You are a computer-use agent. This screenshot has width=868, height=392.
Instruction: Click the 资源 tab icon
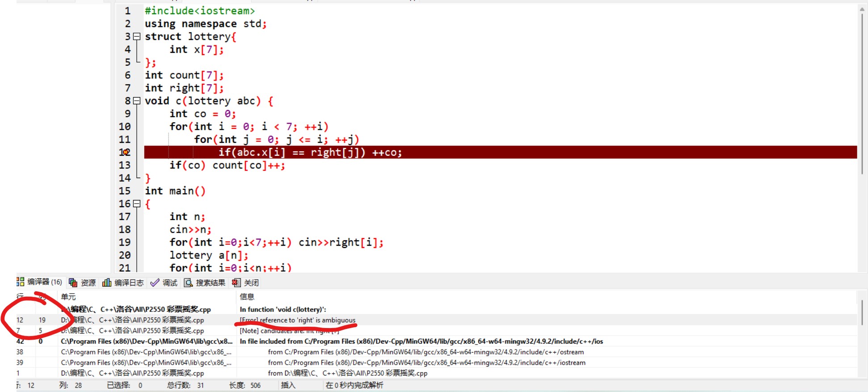click(73, 283)
